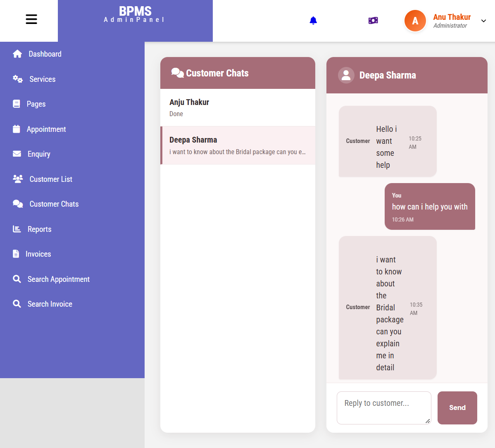Click the 10:26 AM timestamp

[402, 219]
